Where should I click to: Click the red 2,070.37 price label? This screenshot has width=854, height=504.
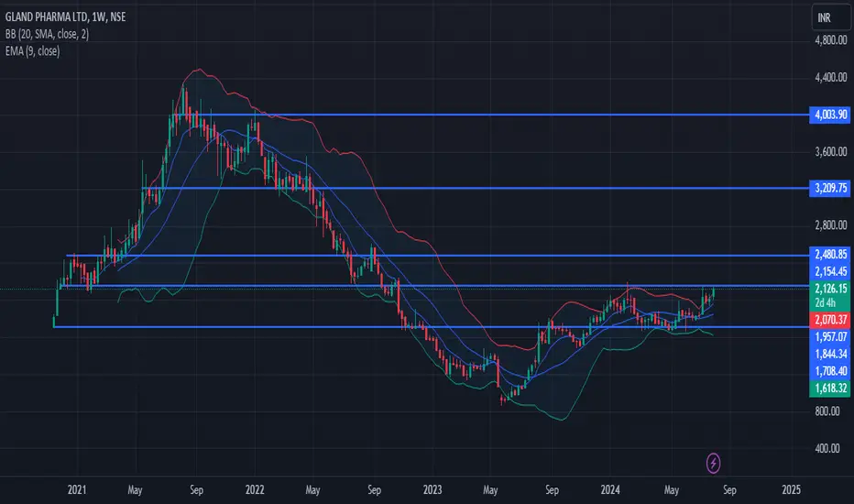[x=829, y=319]
